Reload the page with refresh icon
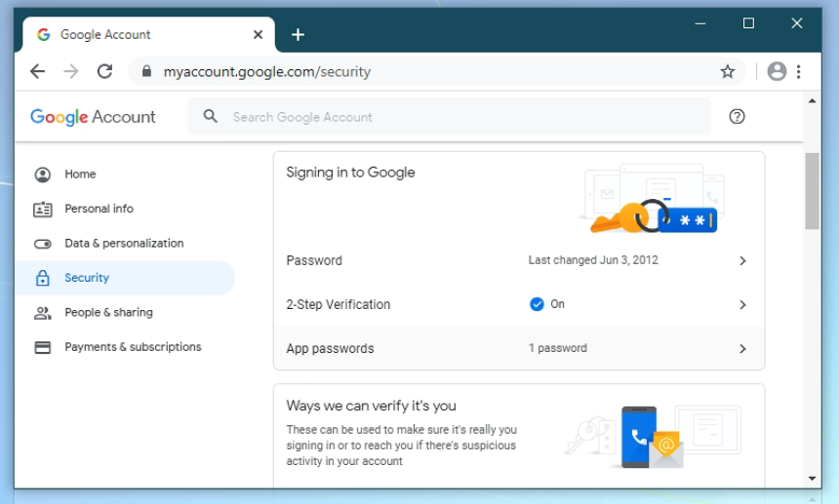The width and height of the screenshot is (839, 504). click(105, 71)
